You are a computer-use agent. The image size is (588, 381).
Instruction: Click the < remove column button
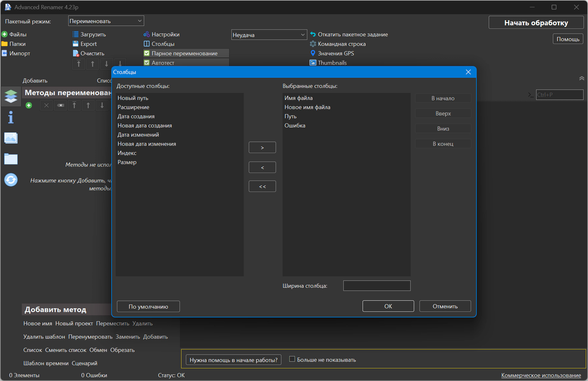(262, 167)
